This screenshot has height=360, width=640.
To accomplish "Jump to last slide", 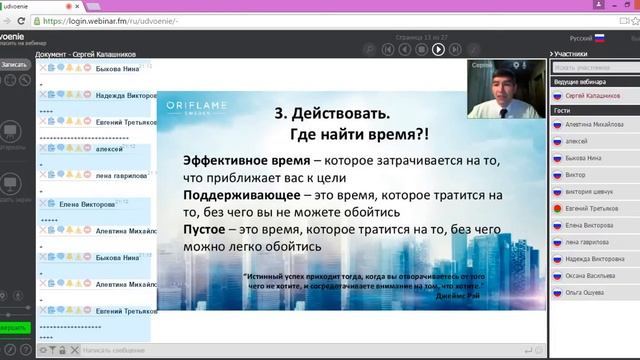I will pyautogui.click(x=455, y=49).
